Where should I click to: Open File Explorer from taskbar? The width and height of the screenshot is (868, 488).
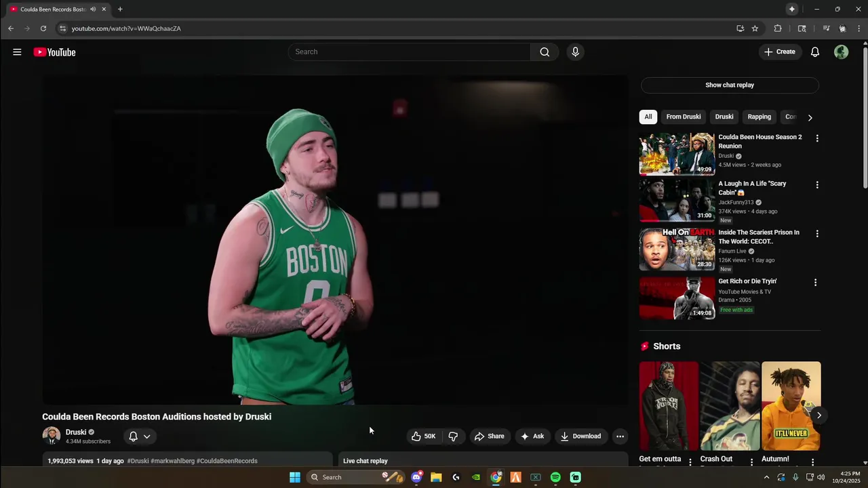(x=436, y=477)
